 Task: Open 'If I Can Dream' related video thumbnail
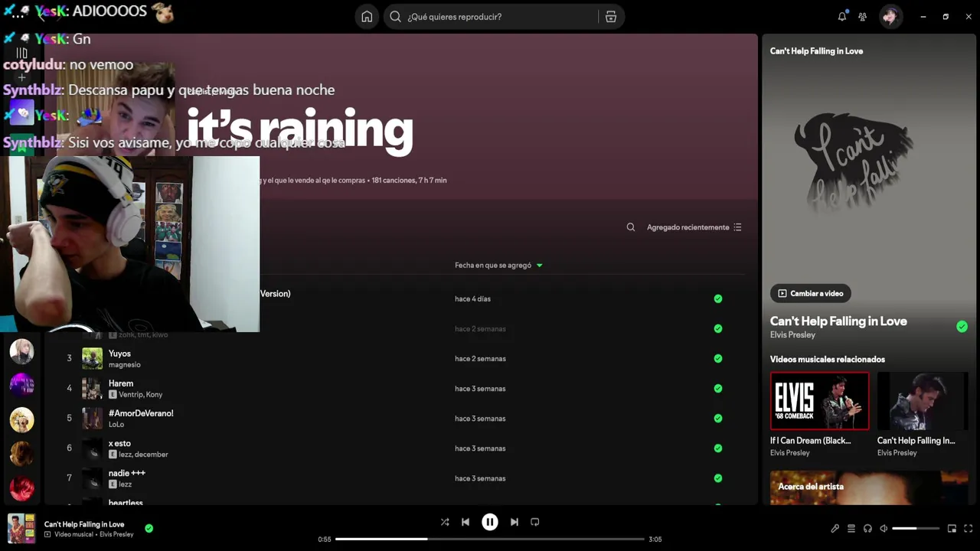(820, 401)
